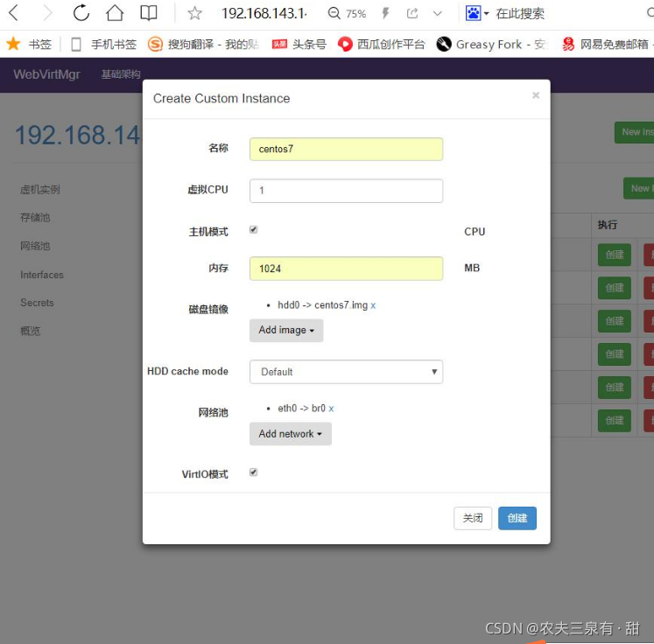The image size is (654, 644).
Task: Click the address bar showing 192.168.143.1
Action: click(264, 13)
